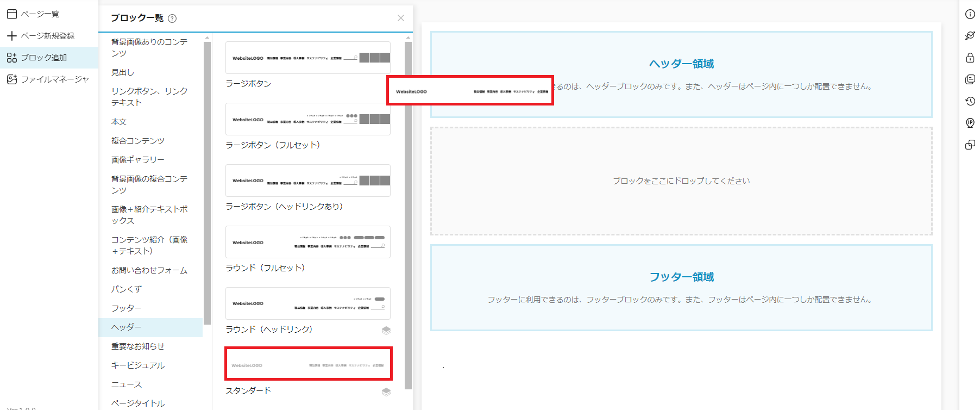Image resolution: width=980 pixels, height=410 pixels.
Task: Click the info icon in right sidebar
Action: click(970, 15)
